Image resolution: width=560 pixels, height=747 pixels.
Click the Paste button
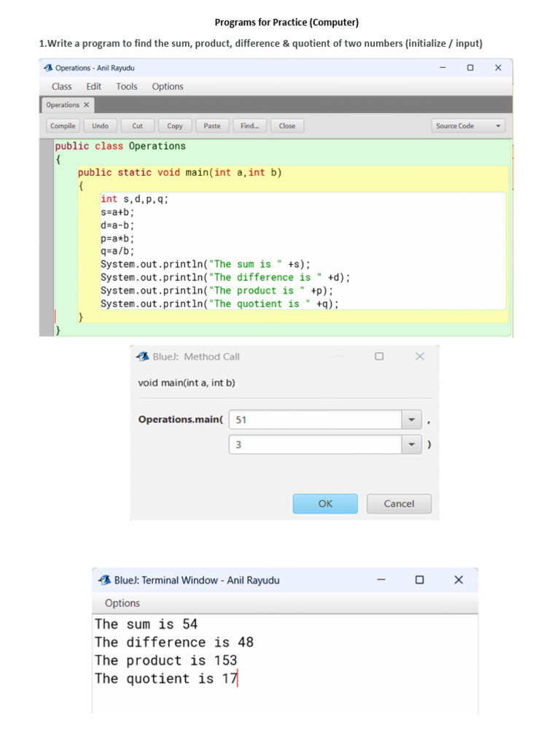212,125
